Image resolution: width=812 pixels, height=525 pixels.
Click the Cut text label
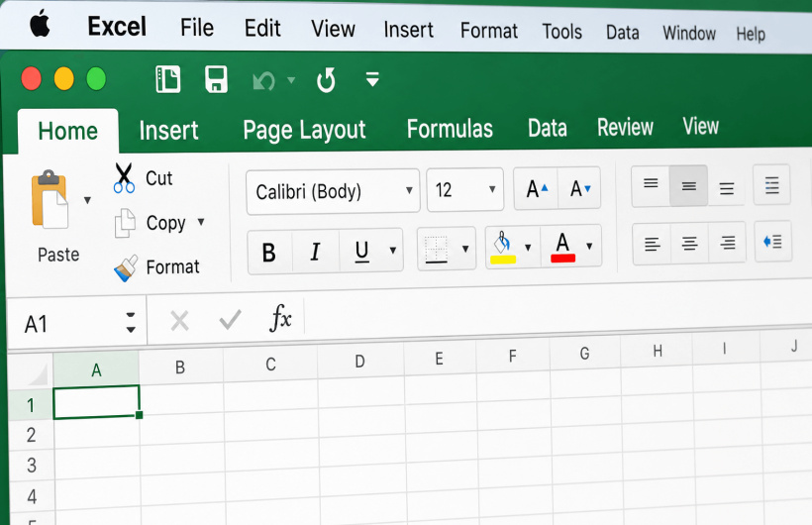159,178
